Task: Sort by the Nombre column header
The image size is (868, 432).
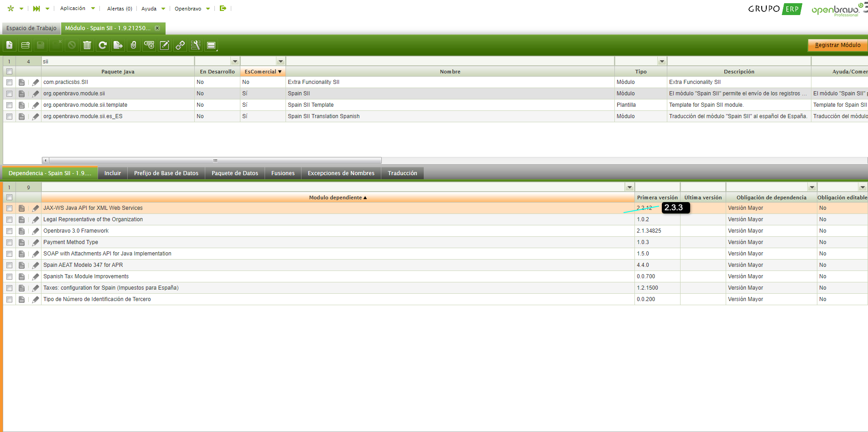Action: point(450,72)
